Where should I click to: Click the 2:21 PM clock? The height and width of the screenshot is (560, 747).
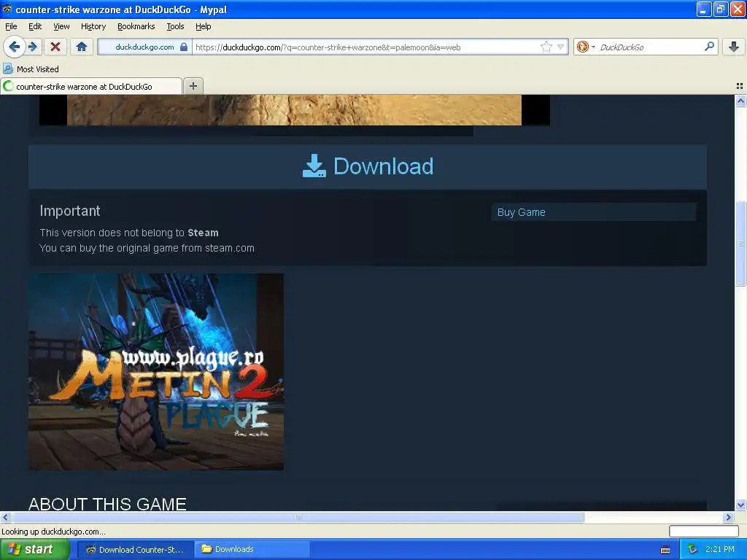pyautogui.click(x=719, y=550)
